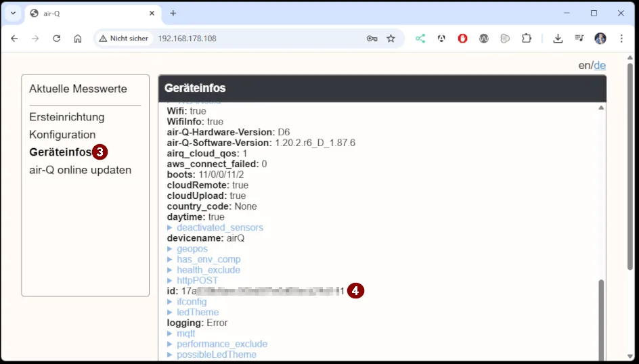
Task: Open the browser extensions puzzle icon
Action: (526, 39)
